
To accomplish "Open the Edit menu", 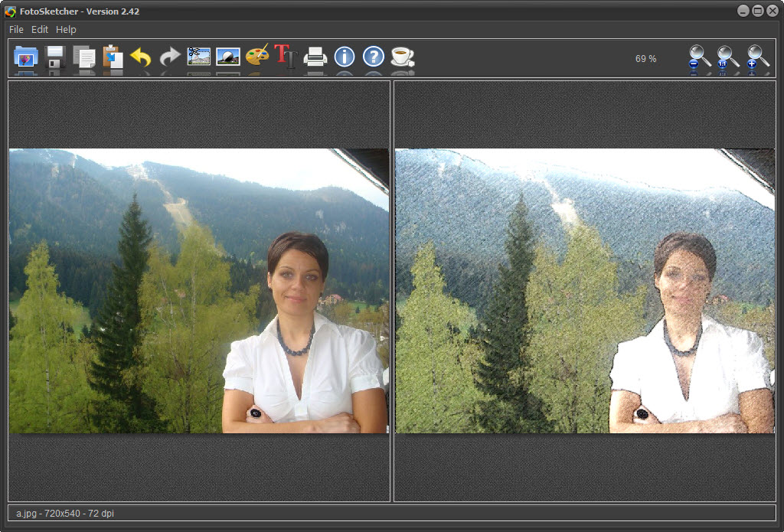I will (x=40, y=29).
